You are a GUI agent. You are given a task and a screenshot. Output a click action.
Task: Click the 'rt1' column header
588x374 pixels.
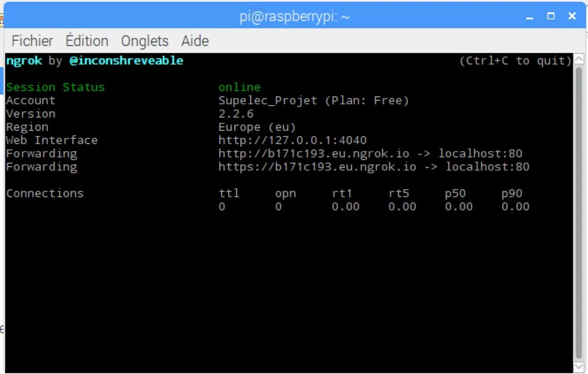point(342,193)
